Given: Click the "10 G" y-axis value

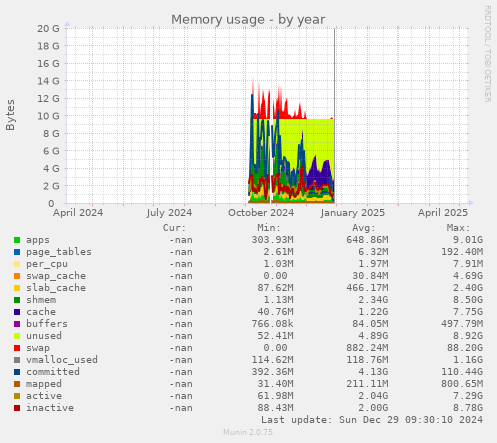Looking at the screenshot, I should [48, 116].
